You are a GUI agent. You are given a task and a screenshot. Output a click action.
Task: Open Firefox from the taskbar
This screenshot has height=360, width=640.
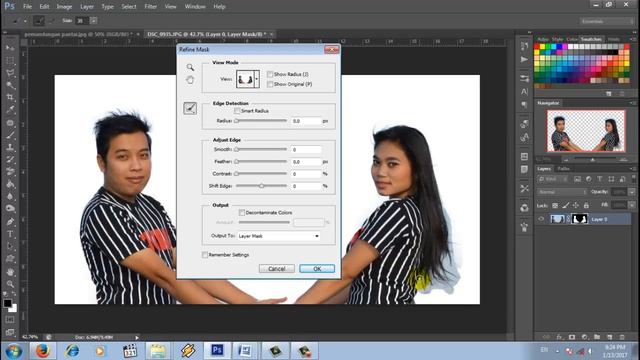[42, 351]
